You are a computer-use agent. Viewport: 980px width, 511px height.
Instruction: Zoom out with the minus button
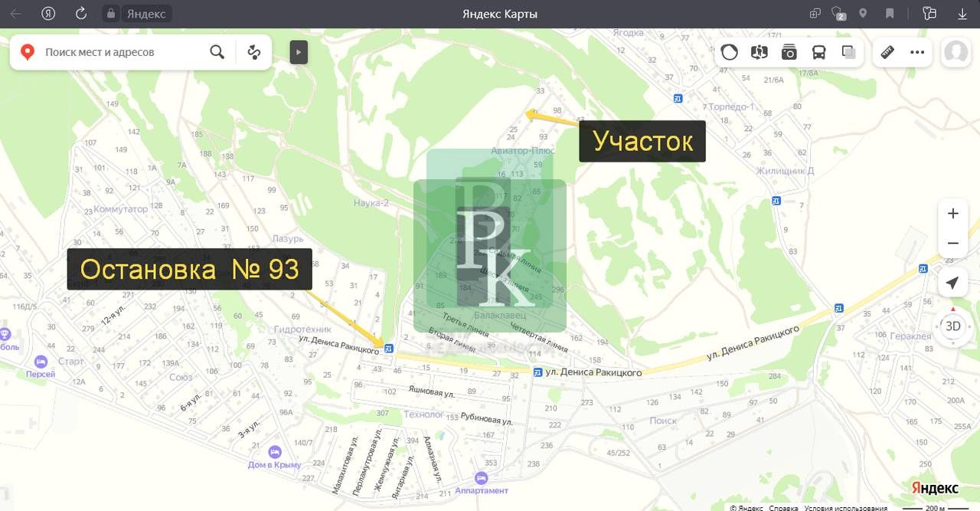pyautogui.click(x=952, y=244)
